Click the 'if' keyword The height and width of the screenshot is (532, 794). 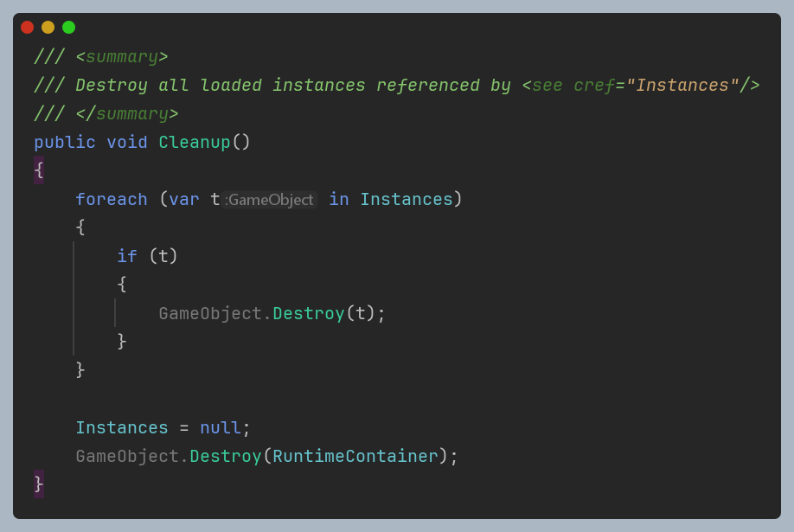click(x=127, y=256)
